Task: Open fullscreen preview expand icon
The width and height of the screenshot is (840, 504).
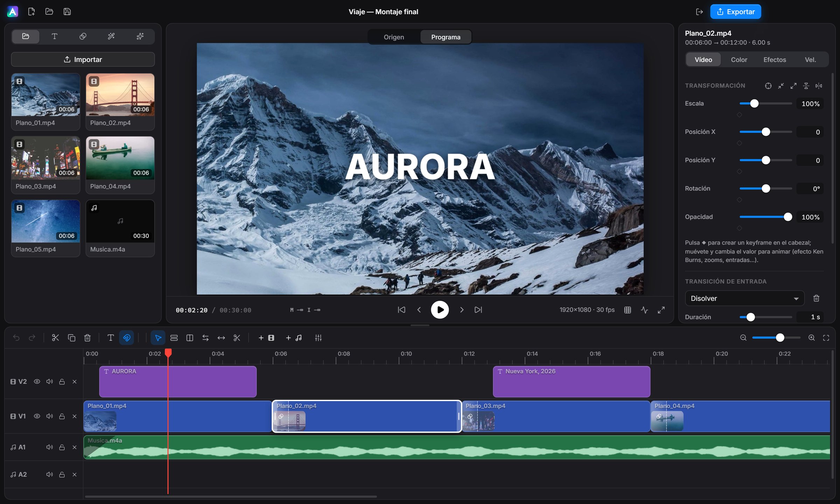Action: coord(661,310)
